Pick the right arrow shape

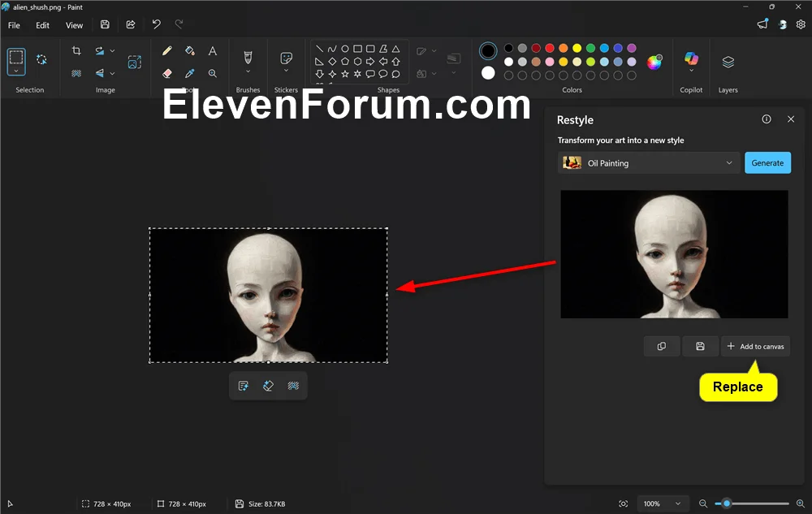(x=370, y=61)
